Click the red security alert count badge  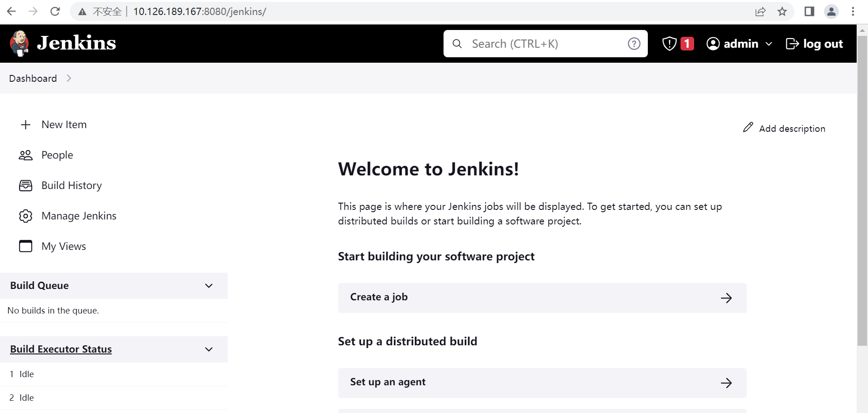687,44
